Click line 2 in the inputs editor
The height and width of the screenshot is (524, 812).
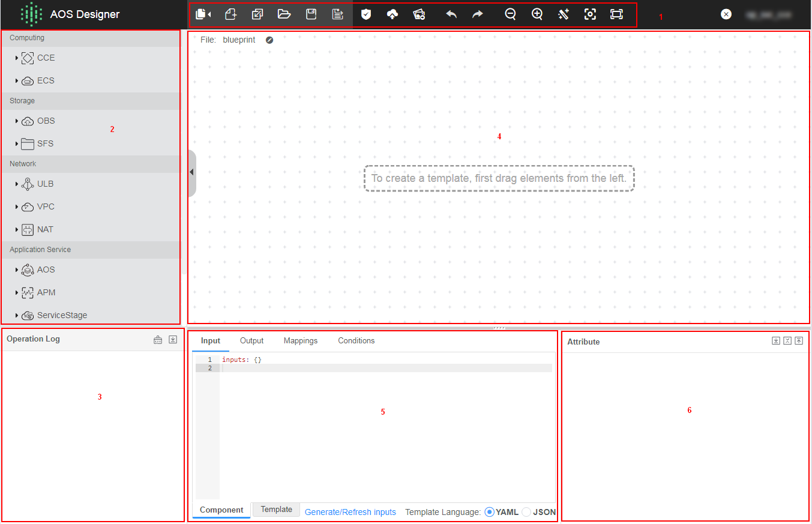pos(384,368)
